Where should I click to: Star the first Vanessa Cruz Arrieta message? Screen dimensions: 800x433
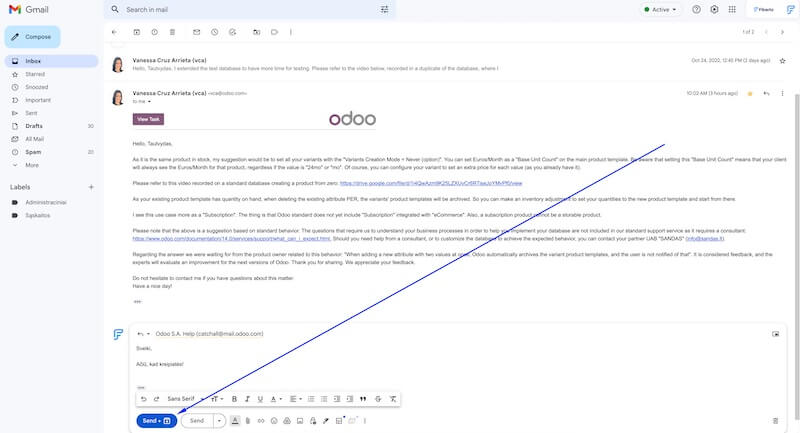coord(782,60)
